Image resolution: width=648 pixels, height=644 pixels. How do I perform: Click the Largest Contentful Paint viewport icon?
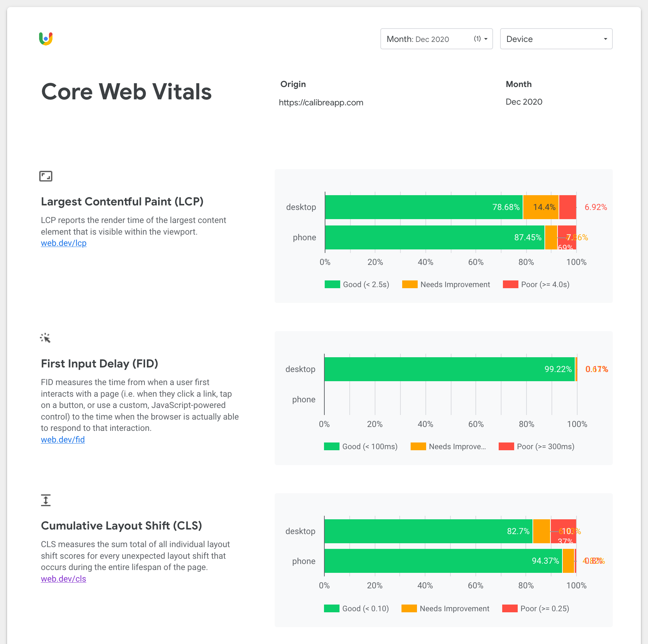(x=46, y=176)
